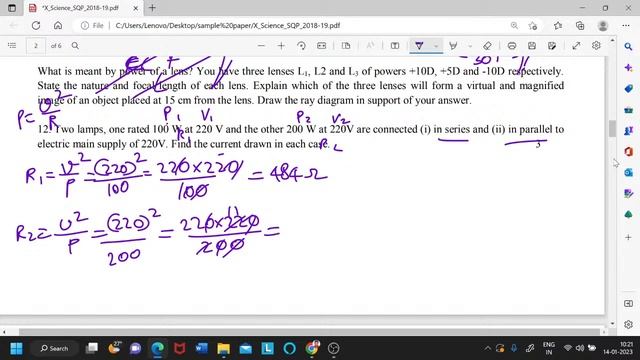Open File Explorer from taskbar

click(x=224, y=349)
